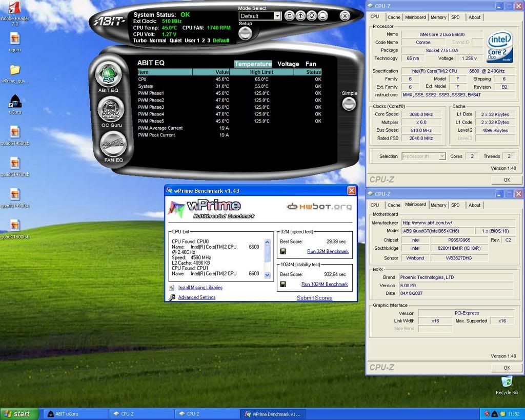525x420 pixels.
Task: Open the CPU tab in CPU-Z mainboard window
Action: [375, 205]
